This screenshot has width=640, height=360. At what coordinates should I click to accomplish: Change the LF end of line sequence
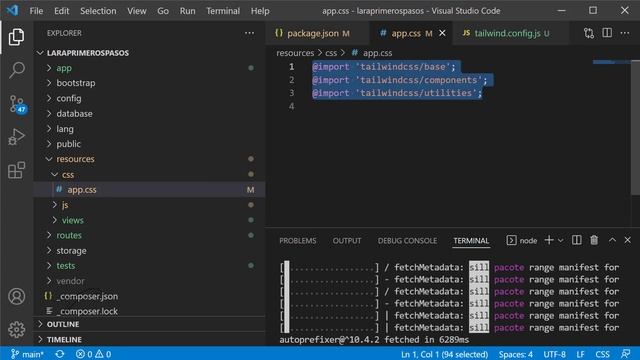tap(580, 354)
